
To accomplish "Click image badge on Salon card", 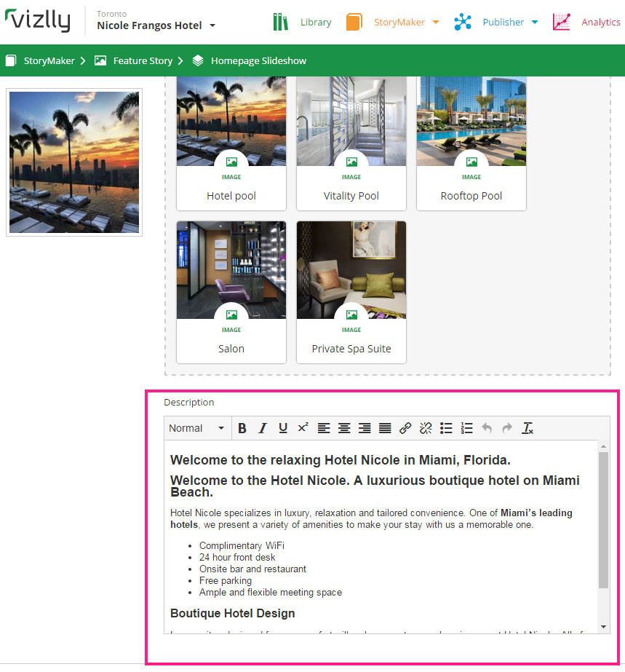I will pos(231,315).
